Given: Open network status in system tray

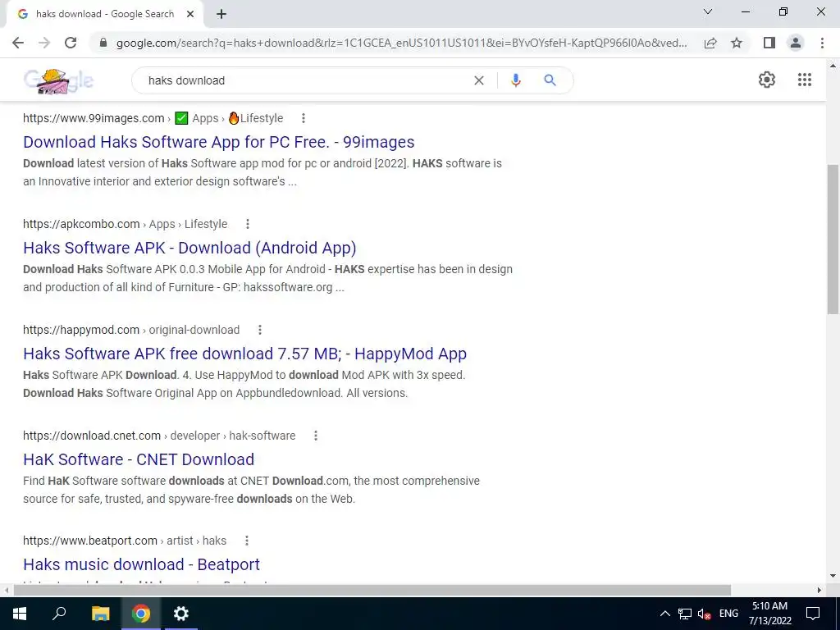Looking at the screenshot, I should tap(685, 614).
